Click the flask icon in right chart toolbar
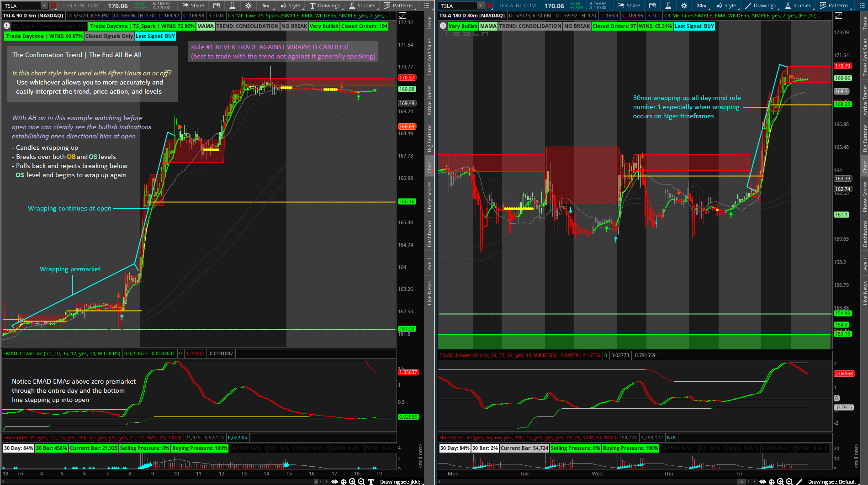 (x=668, y=5)
